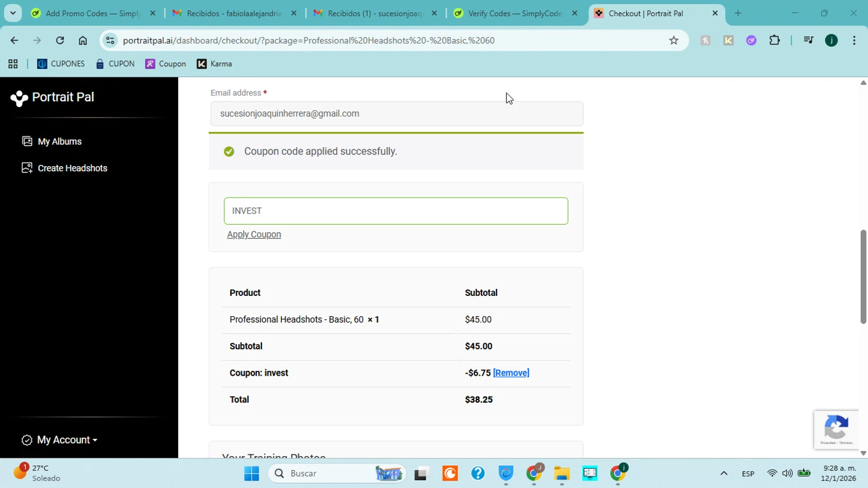Click the Apply Coupon link
Viewport: 868px width, 488px height.
254,234
